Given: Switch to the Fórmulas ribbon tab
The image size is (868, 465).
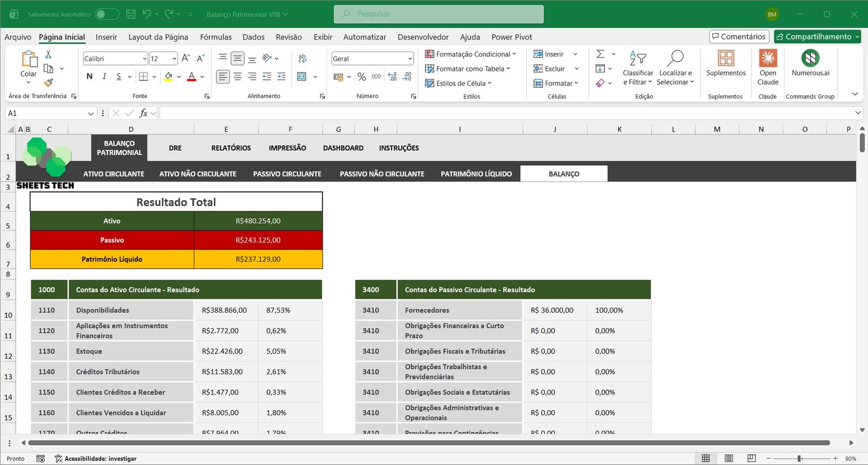Looking at the screenshot, I should tap(215, 37).
